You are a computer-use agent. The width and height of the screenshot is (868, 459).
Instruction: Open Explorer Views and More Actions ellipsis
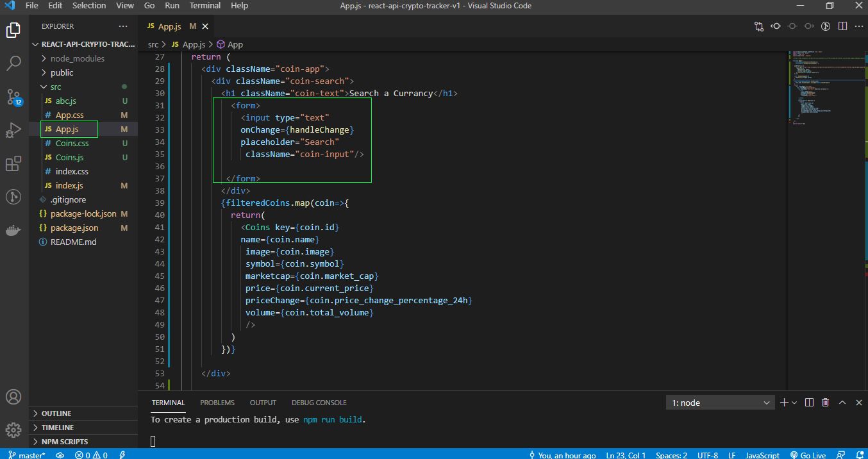click(x=123, y=26)
